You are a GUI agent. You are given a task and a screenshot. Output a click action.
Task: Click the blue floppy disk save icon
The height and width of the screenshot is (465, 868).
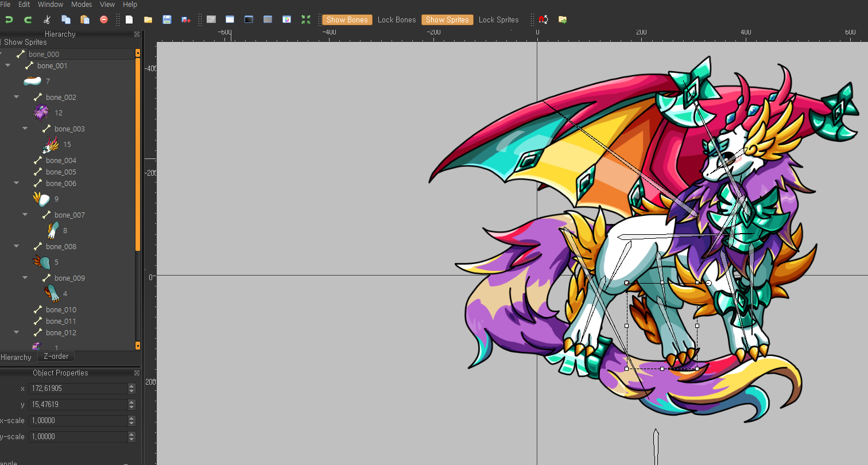[x=167, y=20]
